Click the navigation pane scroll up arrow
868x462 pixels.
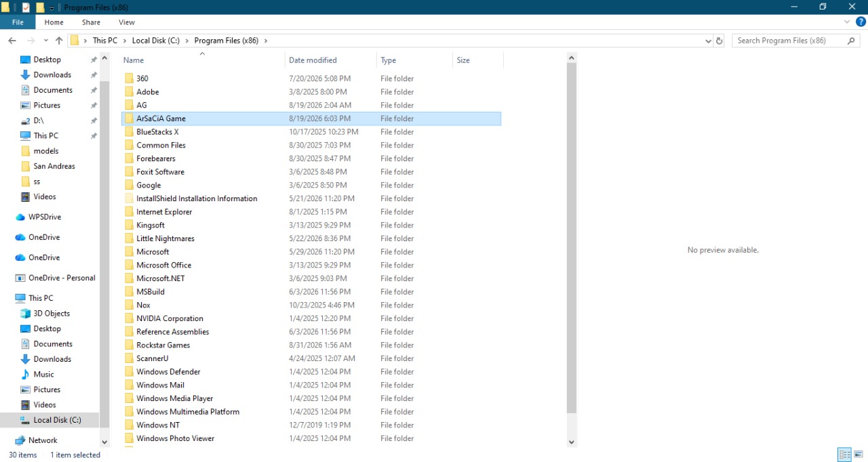[104, 59]
